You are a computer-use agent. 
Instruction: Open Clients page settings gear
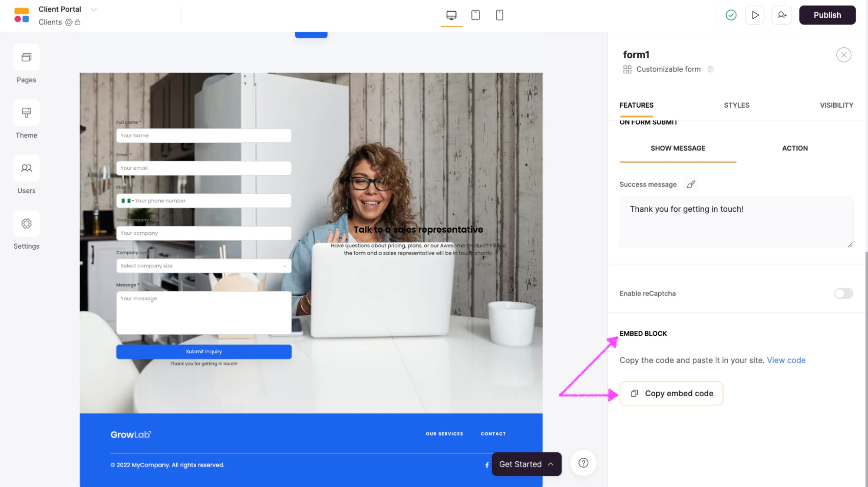click(x=69, y=22)
